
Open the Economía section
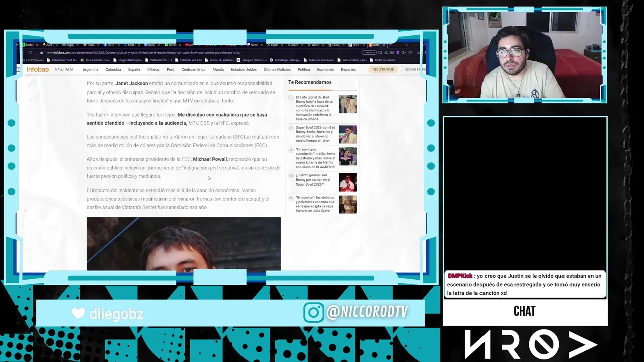325,70
